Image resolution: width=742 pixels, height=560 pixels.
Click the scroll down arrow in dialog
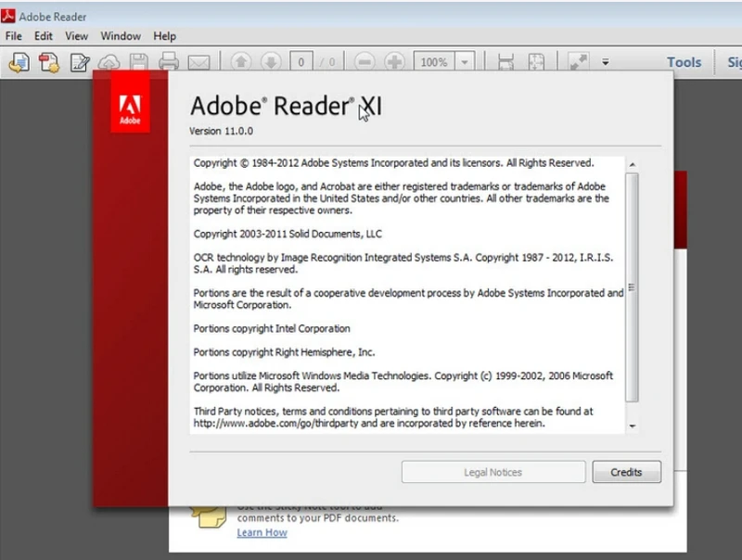(x=633, y=426)
